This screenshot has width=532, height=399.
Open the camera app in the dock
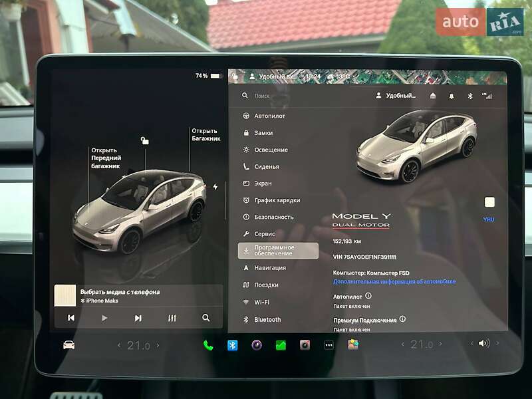pyautogui.click(x=257, y=345)
